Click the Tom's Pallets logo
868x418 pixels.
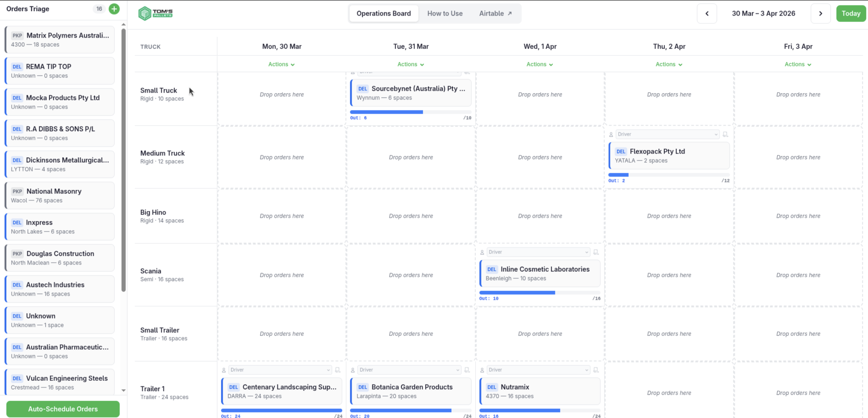pyautogui.click(x=155, y=14)
